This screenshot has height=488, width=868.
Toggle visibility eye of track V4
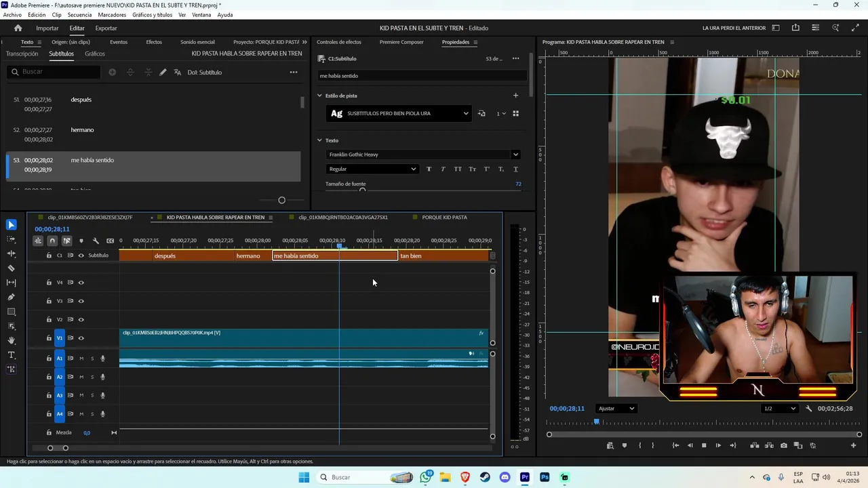tap(81, 283)
